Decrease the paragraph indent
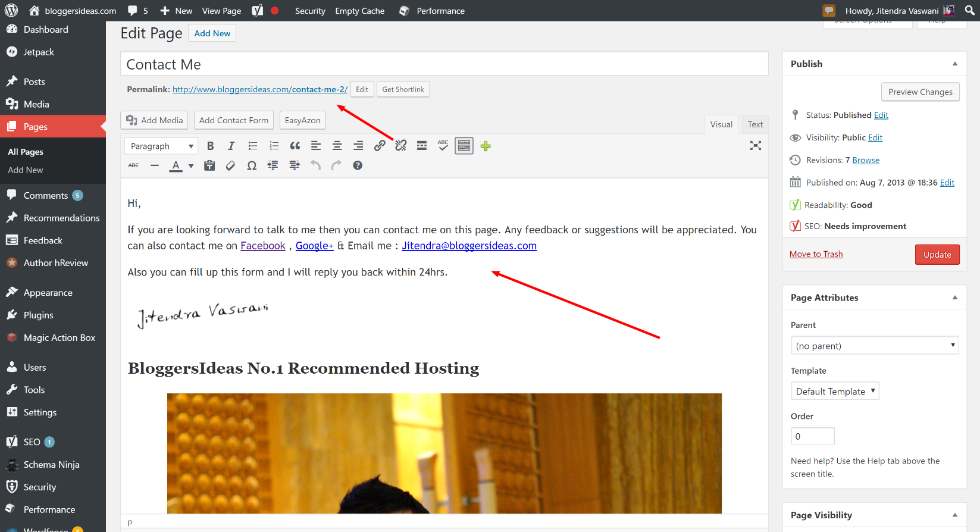980x532 pixels. coord(273,165)
